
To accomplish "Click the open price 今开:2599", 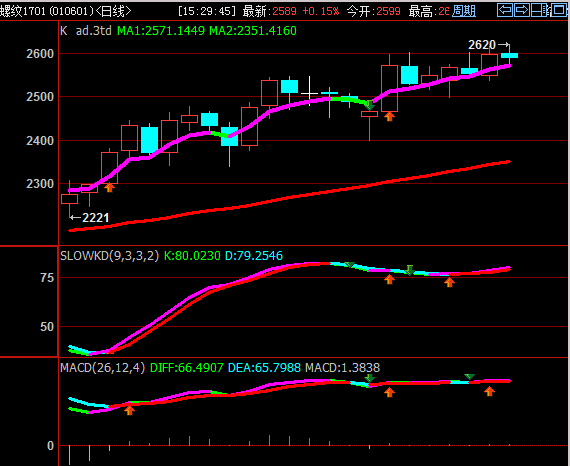I will 373,11.
